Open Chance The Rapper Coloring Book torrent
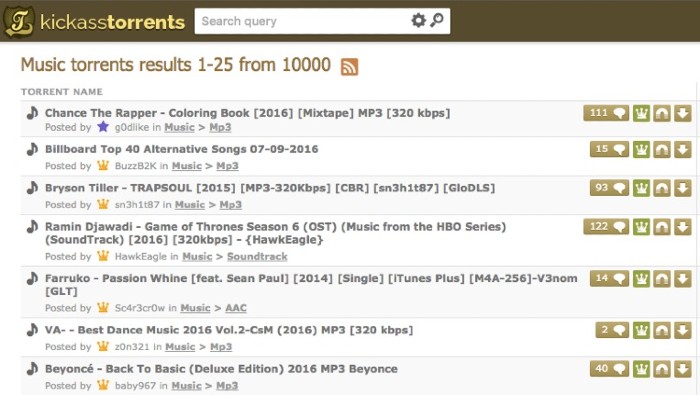Screen dimensions: 700x395 (x=247, y=113)
